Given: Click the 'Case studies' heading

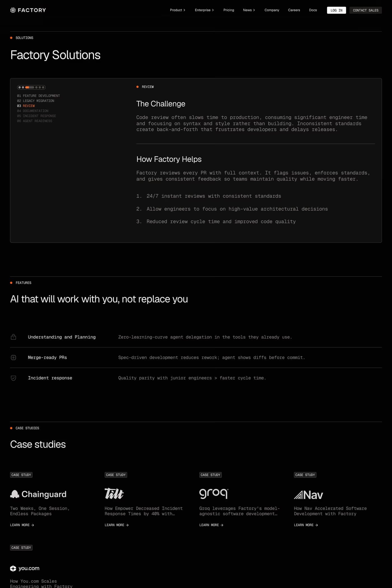Looking at the screenshot, I should (38, 444).
